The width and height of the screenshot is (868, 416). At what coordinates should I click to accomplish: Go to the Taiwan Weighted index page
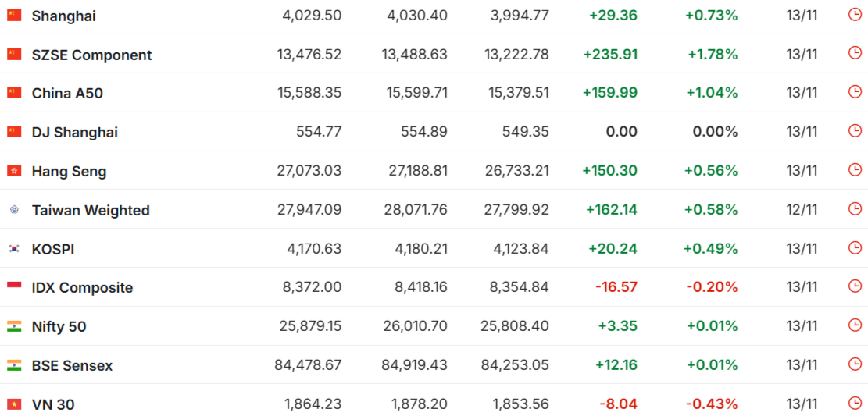(91, 211)
